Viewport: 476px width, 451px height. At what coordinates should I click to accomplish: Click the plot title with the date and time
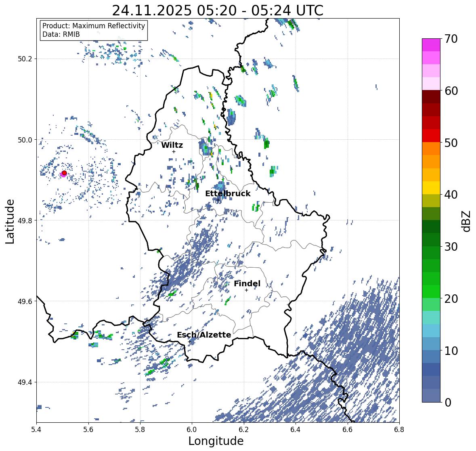[218, 10]
